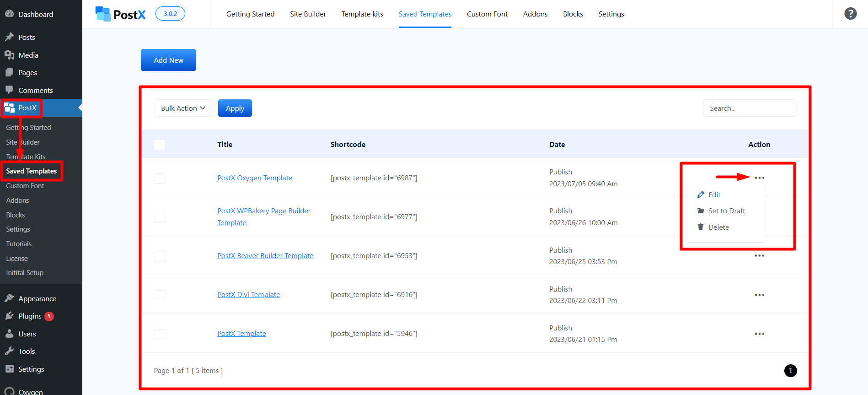The image size is (868, 395).
Task: Toggle the select-all checkbox in table header
Action: pos(159,145)
